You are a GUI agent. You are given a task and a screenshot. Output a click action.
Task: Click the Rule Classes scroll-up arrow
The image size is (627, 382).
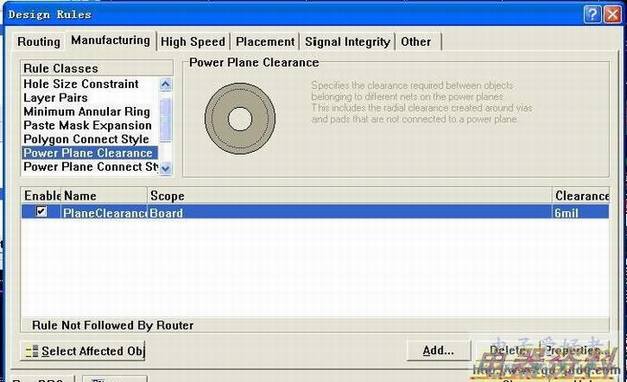[166, 84]
